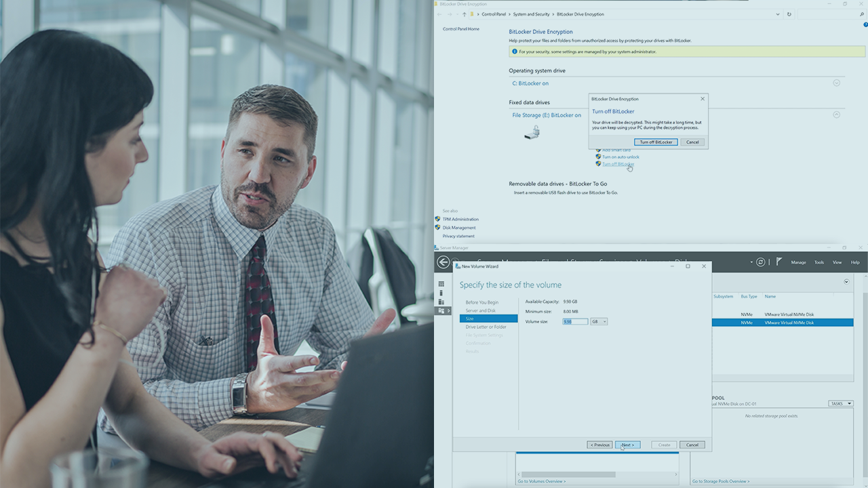Open the Disk Management link

(x=459, y=228)
